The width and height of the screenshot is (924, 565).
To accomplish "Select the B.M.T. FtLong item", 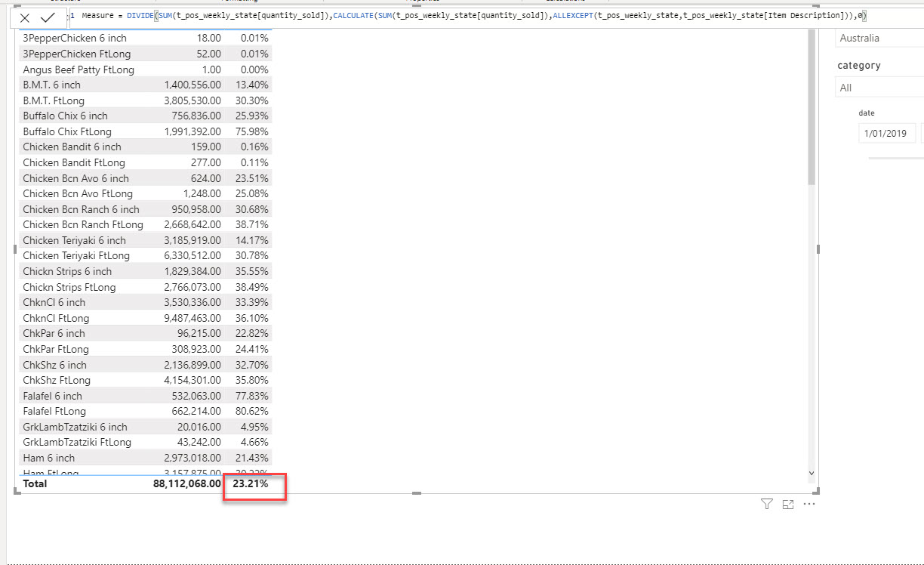I will click(54, 100).
